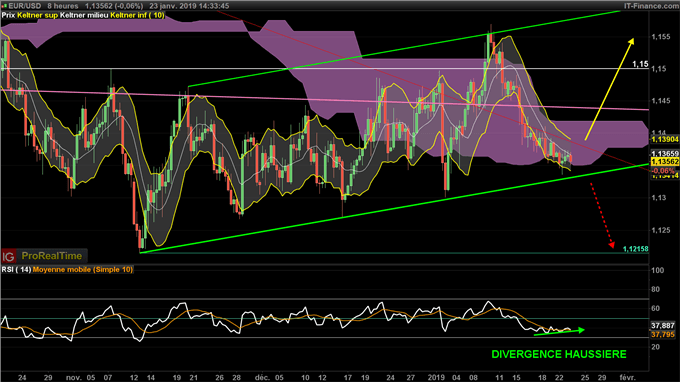680x382 pixels.
Task: Click the IT-Finance.com link
Action: point(651,6)
